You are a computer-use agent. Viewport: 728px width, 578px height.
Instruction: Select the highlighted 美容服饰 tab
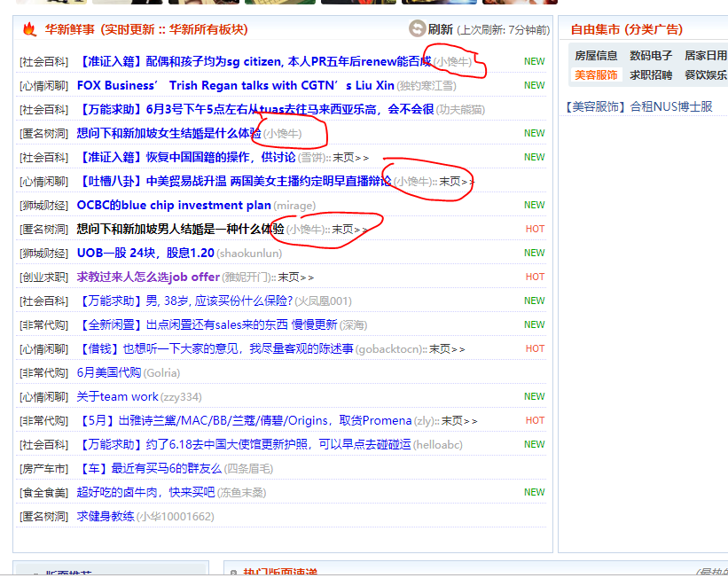tap(596, 74)
